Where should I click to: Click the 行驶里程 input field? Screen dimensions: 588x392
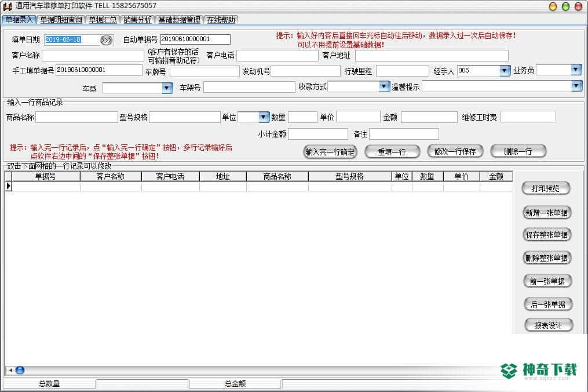click(403, 71)
